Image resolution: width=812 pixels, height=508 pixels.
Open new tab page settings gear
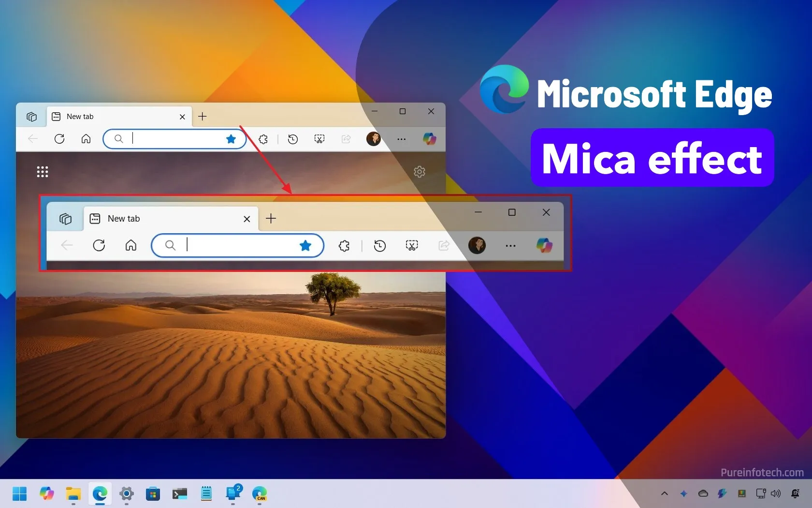coord(420,172)
